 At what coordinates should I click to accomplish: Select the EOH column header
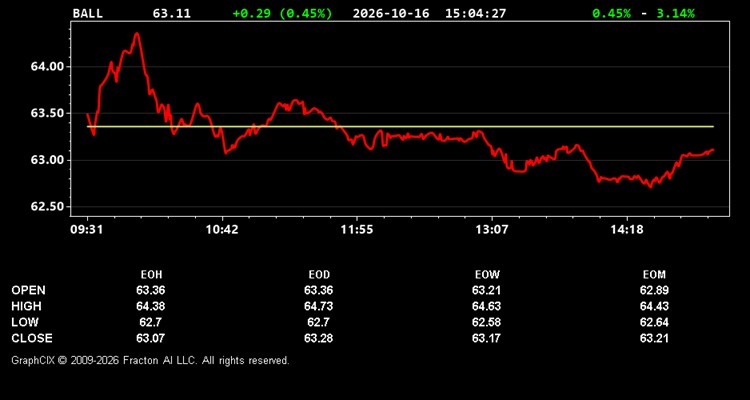[x=151, y=275]
